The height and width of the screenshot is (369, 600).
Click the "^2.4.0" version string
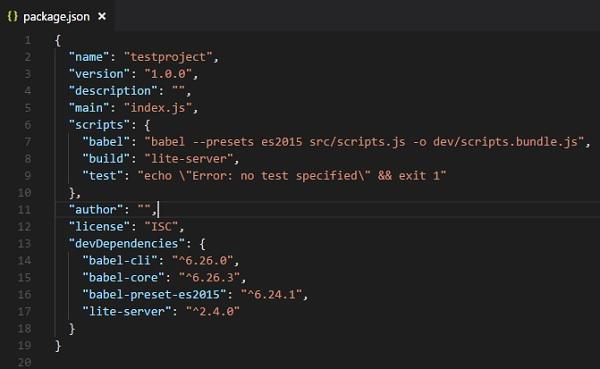(213, 311)
